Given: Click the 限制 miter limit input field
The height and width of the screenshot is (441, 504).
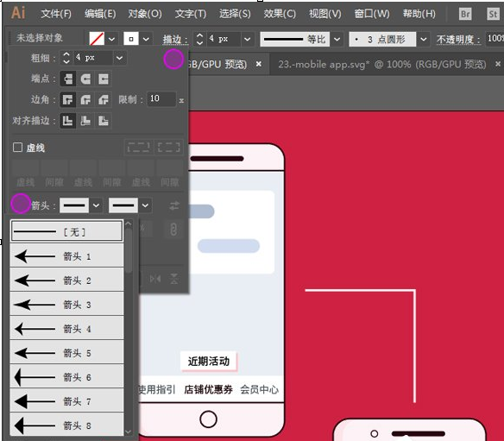Looking at the screenshot, I should (161, 98).
